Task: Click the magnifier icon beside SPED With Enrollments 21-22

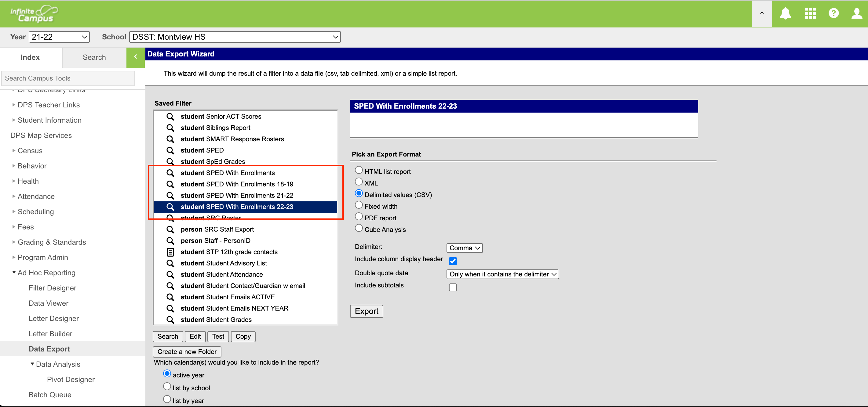Action: pos(170,196)
